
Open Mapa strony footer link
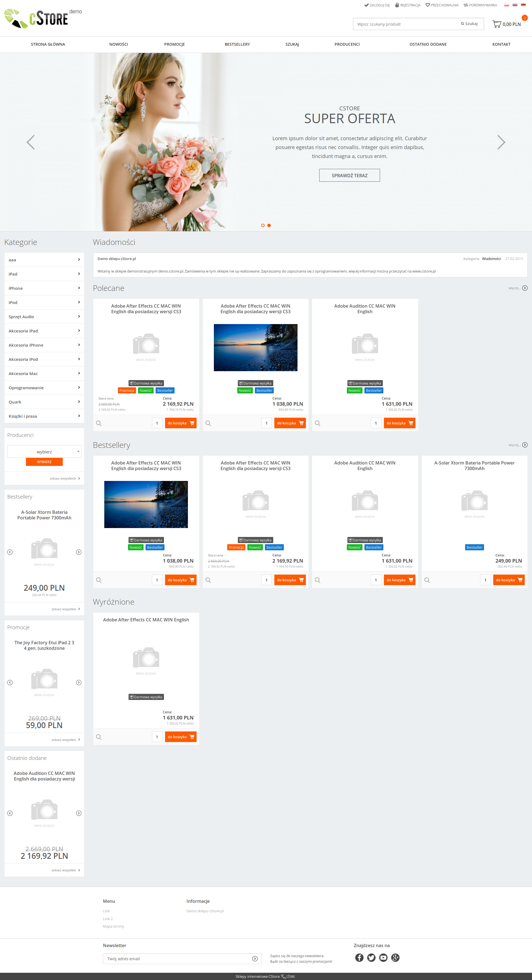point(113,926)
